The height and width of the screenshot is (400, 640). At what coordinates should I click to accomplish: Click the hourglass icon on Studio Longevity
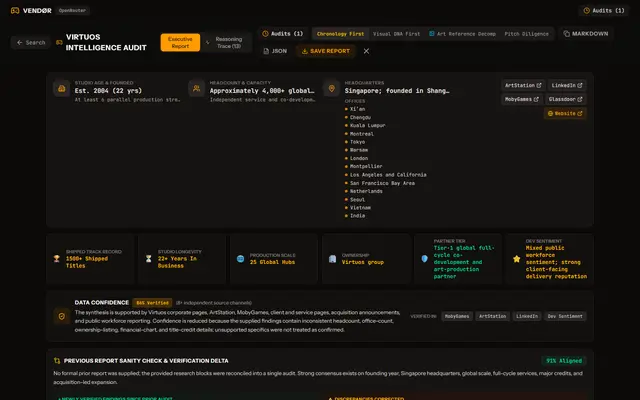tap(149, 258)
